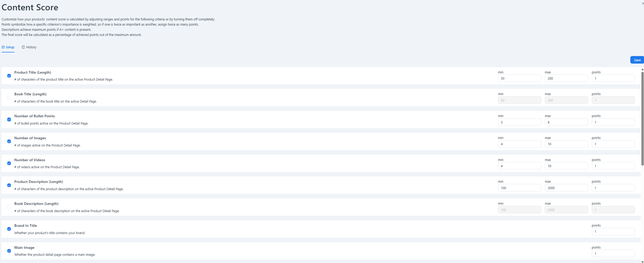Click the scrollbar down arrow

(642, 262)
